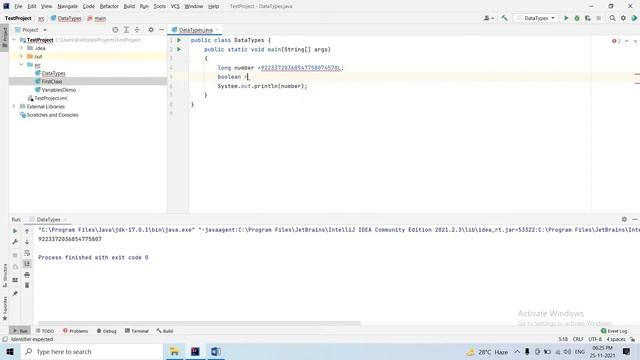Pin the Run tab with pin icon
Image resolution: width=640 pixels, height=360 pixels.
15,293
